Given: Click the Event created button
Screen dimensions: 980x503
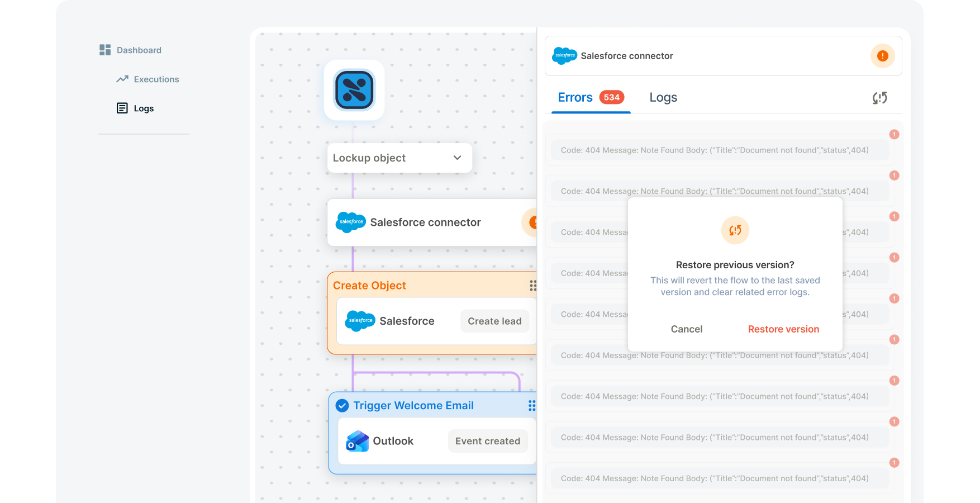Looking at the screenshot, I should tap(488, 441).
